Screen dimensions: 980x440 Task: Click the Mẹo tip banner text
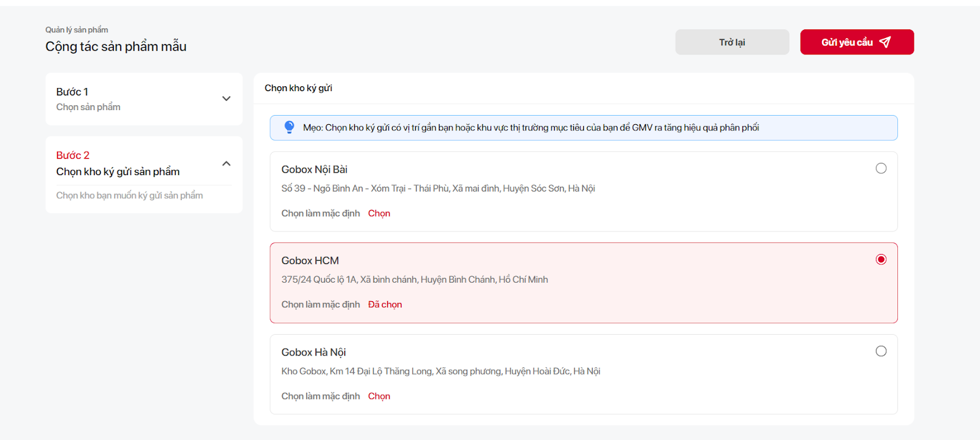[531, 128]
